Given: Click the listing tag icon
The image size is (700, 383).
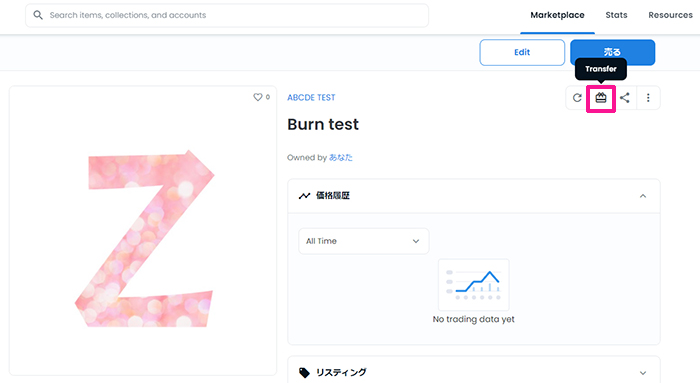Looking at the screenshot, I should [x=304, y=373].
